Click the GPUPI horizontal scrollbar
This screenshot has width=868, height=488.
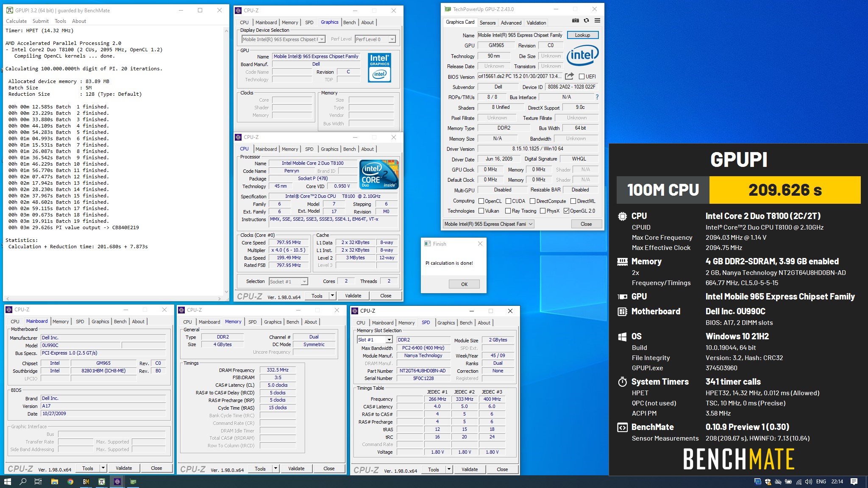(114, 299)
